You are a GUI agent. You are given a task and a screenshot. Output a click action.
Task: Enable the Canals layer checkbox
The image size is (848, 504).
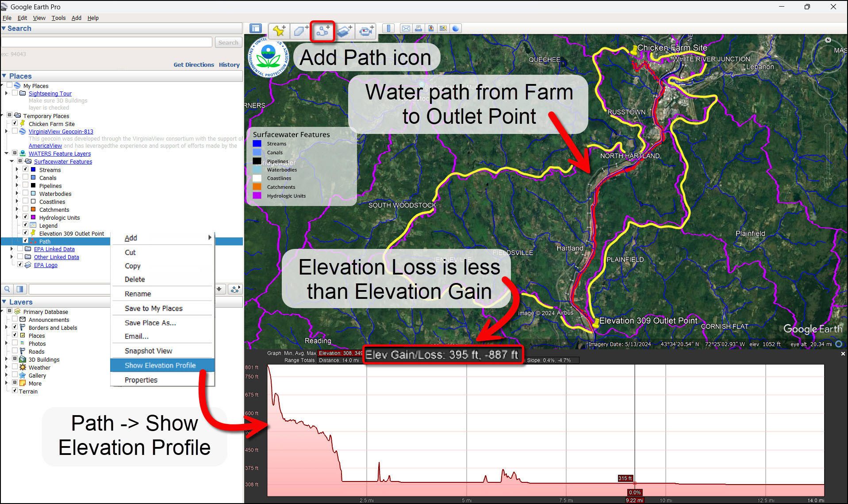coord(26,177)
